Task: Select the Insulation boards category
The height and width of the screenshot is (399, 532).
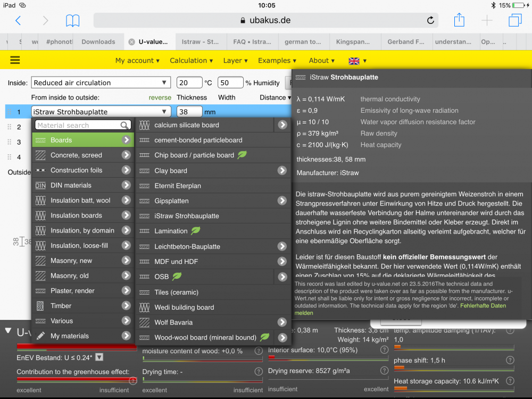Action: point(83,215)
